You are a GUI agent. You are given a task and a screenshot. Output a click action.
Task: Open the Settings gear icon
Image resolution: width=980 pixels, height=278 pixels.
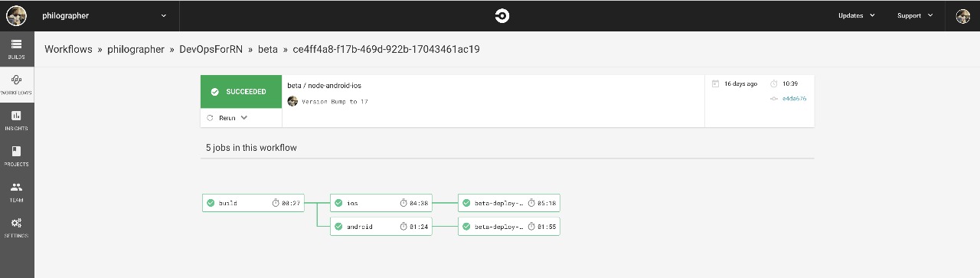16,227
